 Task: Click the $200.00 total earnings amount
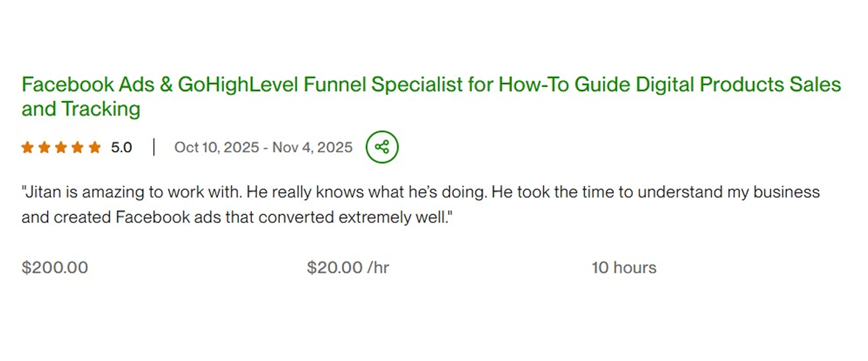click(x=55, y=267)
